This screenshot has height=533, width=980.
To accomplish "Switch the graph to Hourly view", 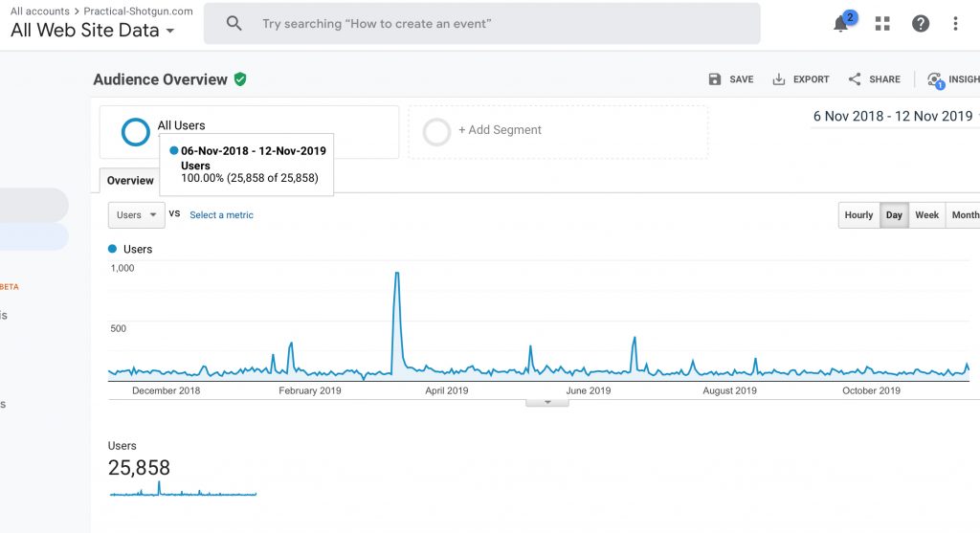I will tap(858, 215).
